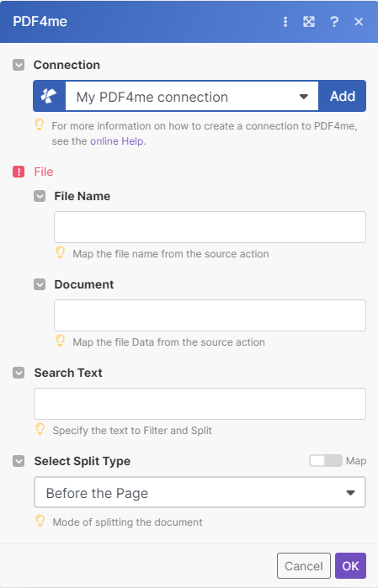Click the PDF4me logo icon beside connection

pyautogui.click(x=49, y=96)
